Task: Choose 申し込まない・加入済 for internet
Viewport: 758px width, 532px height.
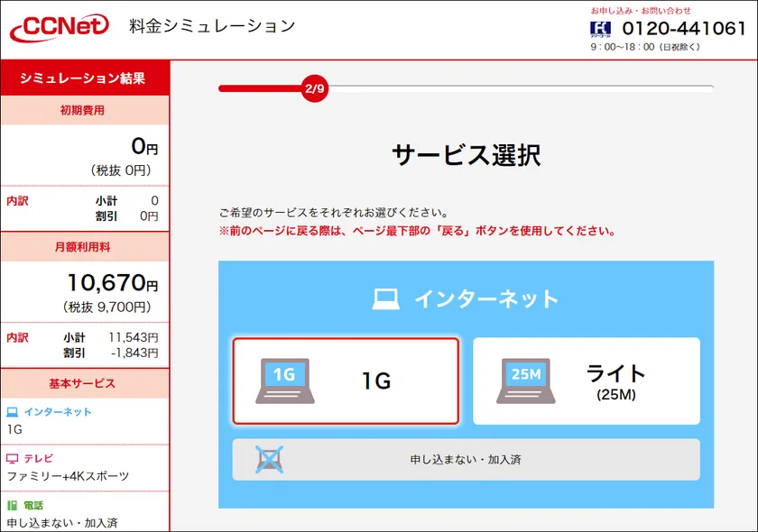Action: coord(466,459)
